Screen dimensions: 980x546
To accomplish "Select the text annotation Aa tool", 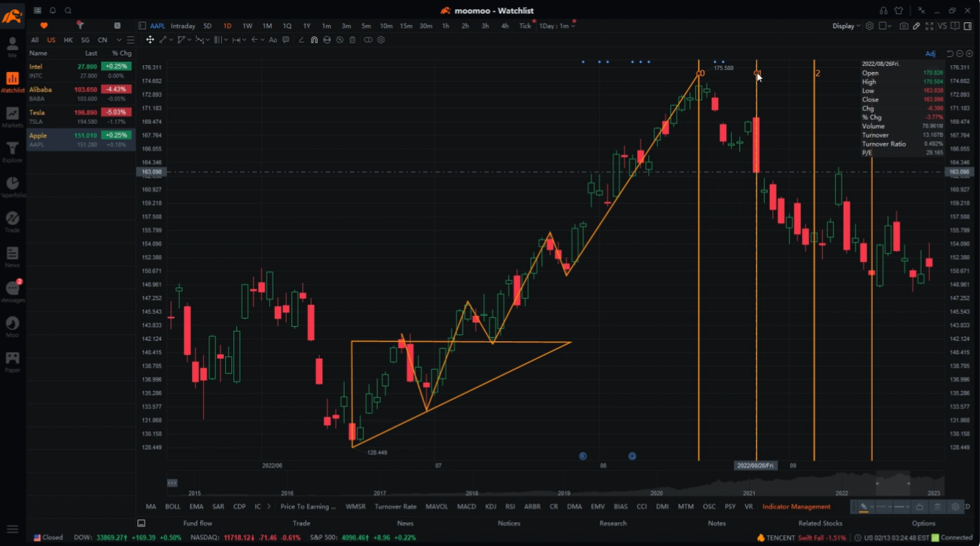I will [x=273, y=40].
